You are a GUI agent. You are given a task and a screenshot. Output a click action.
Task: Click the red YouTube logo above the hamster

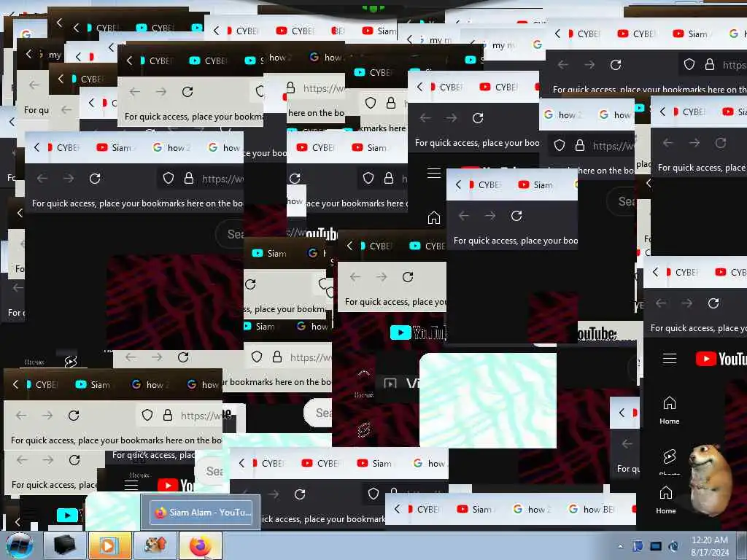point(721,359)
